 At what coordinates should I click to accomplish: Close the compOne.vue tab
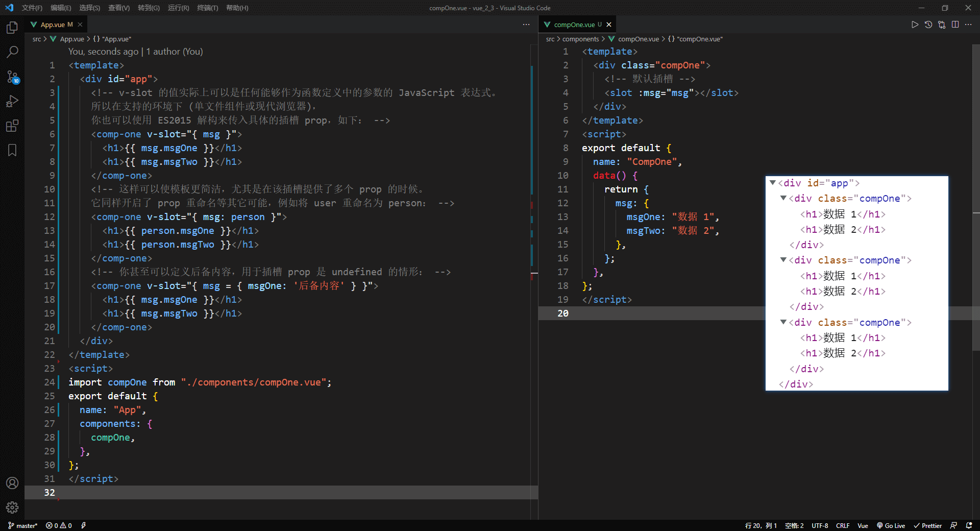(609, 25)
